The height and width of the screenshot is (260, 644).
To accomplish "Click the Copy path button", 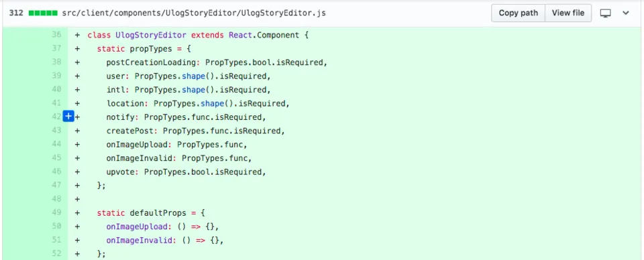I will (x=519, y=13).
